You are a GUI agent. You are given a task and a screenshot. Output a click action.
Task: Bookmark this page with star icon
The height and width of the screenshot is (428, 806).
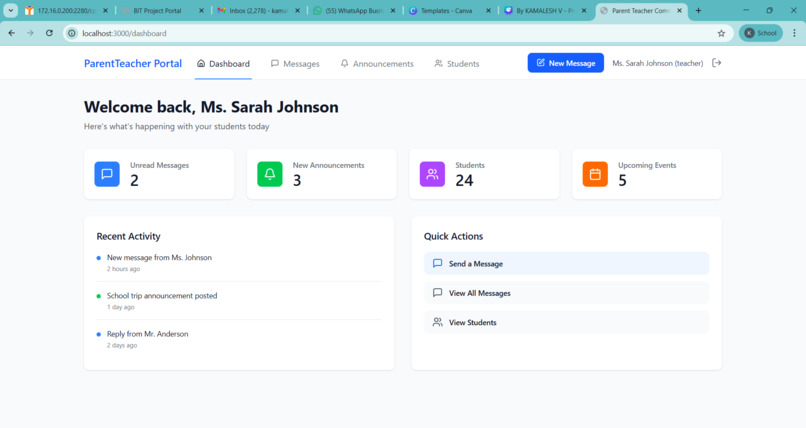(721, 33)
